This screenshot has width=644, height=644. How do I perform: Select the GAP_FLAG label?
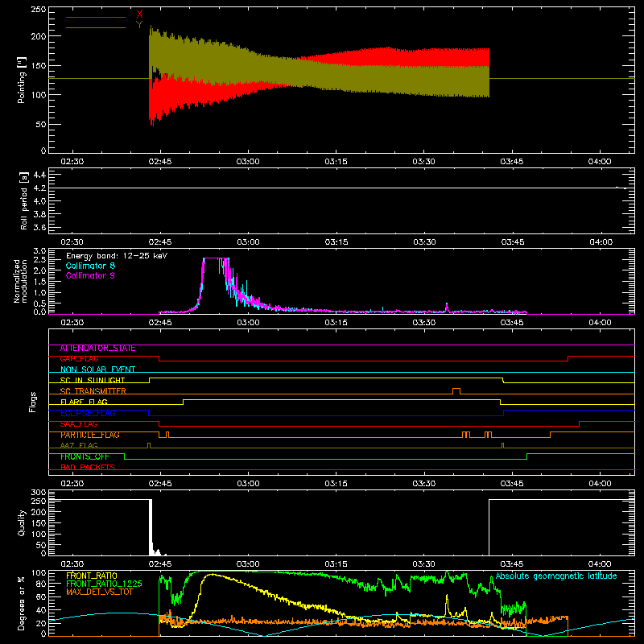[x=79, y=359]
